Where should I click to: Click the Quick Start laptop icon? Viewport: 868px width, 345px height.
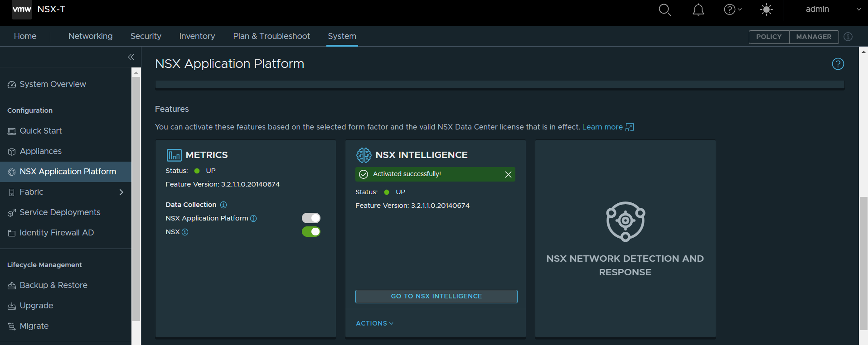(x=12, y=131)
